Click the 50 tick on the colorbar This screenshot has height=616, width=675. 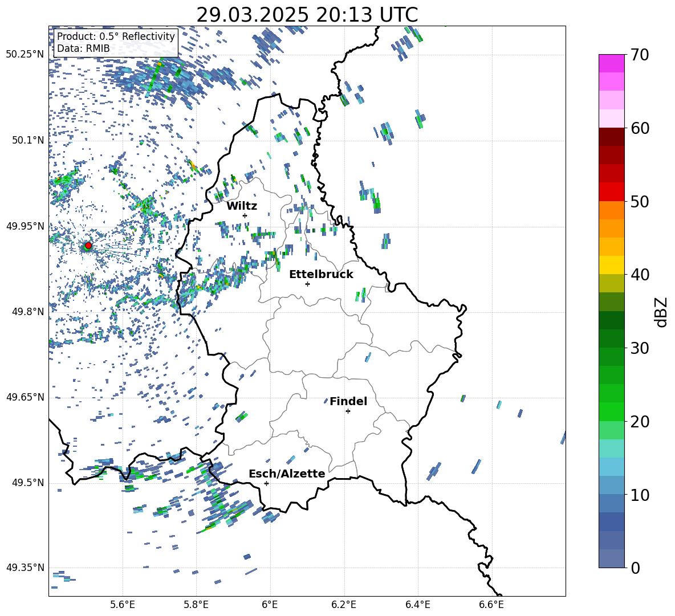pyautogui.click(x=640, y=201)
